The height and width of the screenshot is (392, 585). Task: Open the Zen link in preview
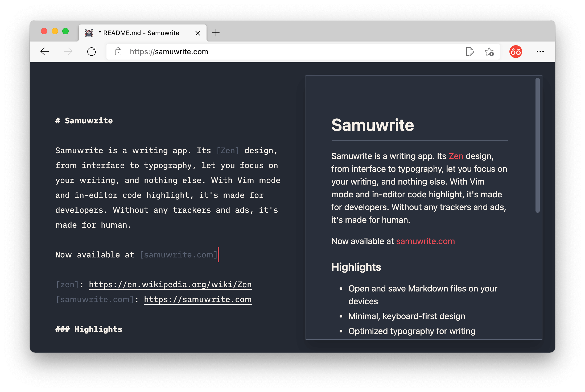[456, 156]
